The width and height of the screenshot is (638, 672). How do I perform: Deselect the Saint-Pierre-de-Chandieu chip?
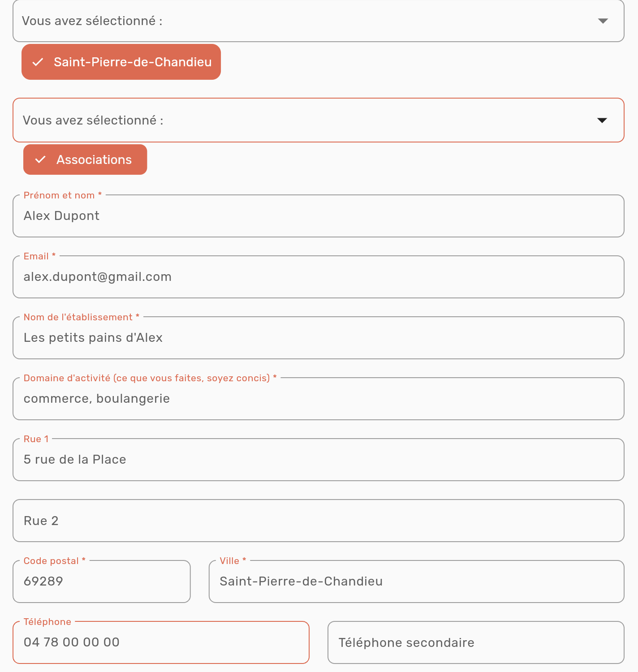(121, 62)
